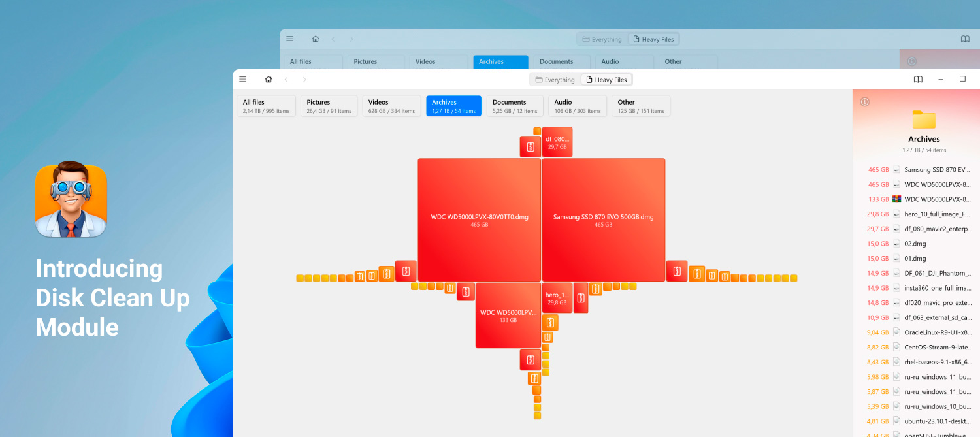Go to Home via house icon
980x437 pixels.
tap(269, 80)
